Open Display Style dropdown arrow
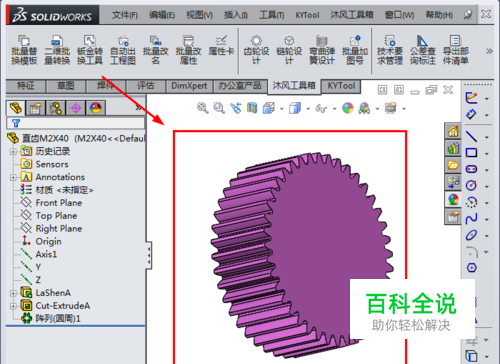This screenshot has height=364, width=500. point(308,109)
